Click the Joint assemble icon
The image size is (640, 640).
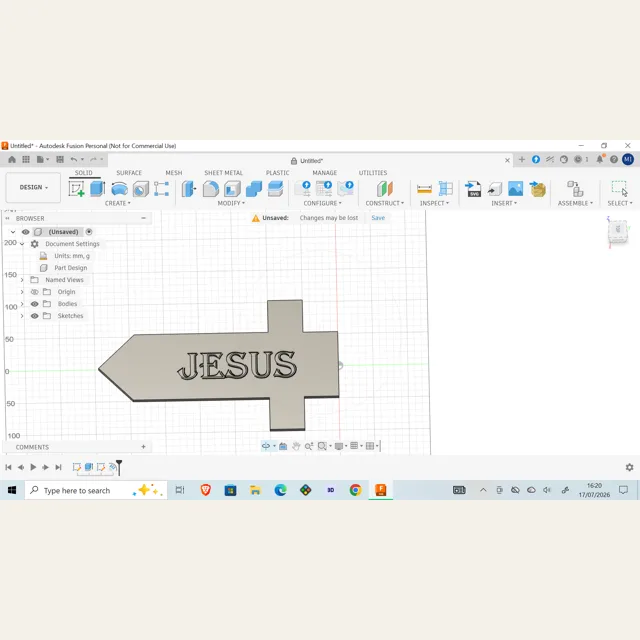(x=575, y=189)
